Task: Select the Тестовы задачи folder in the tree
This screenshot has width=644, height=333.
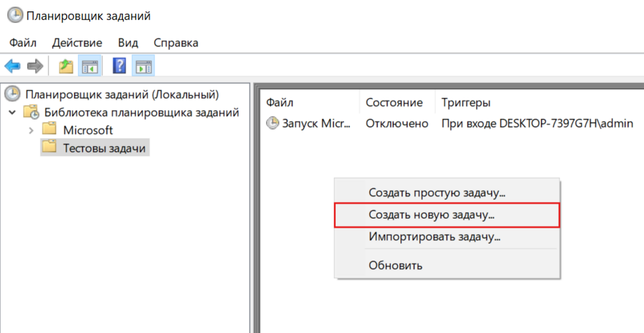Action: point(104,148)
